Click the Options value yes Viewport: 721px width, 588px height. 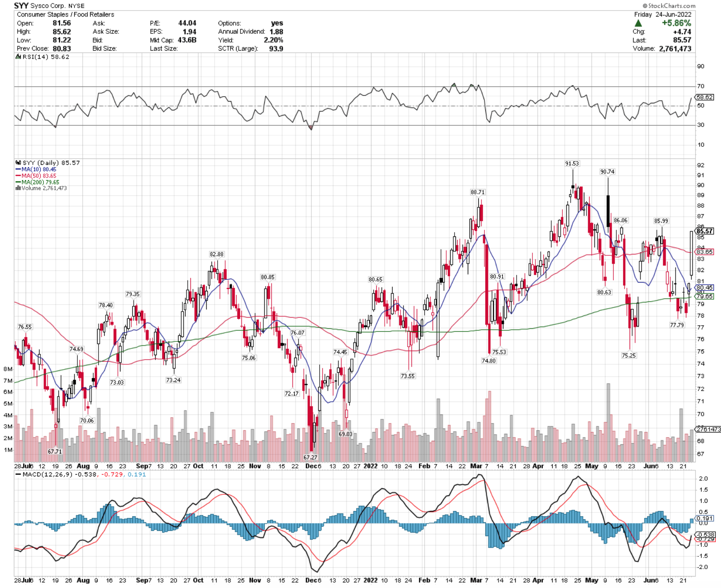[x=277, y=23]
